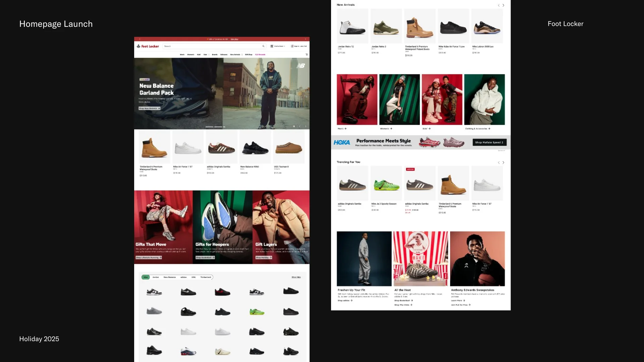Click the next arrow on red promo banner

(305, 39)
